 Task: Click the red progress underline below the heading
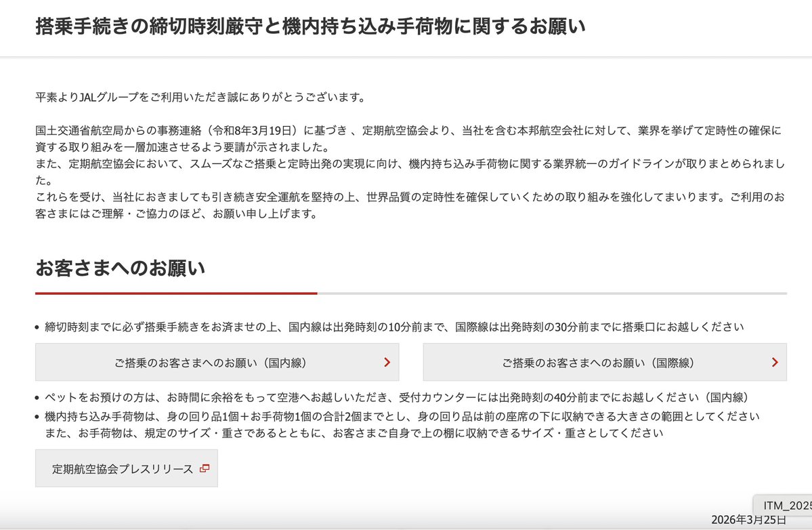point(176,293)
